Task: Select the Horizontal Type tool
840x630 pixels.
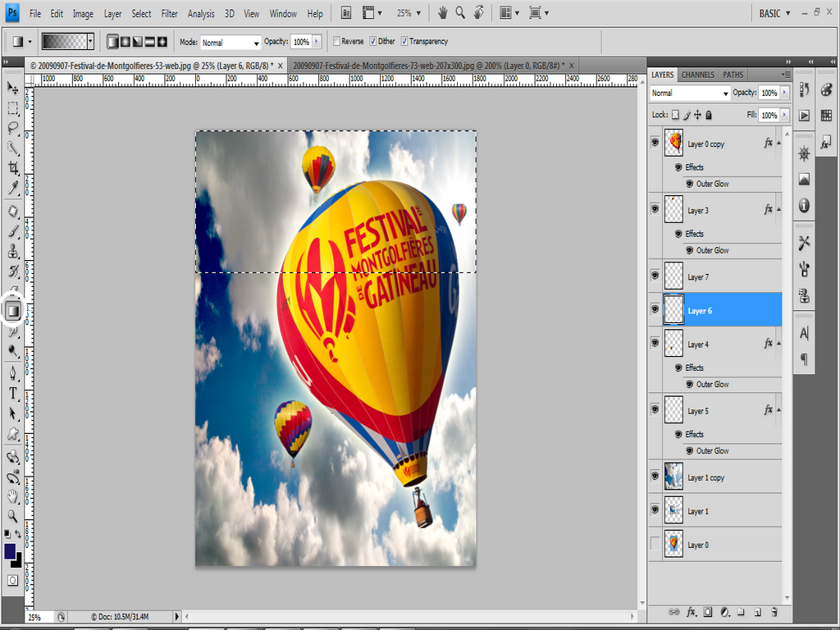Action: (13, 393)
